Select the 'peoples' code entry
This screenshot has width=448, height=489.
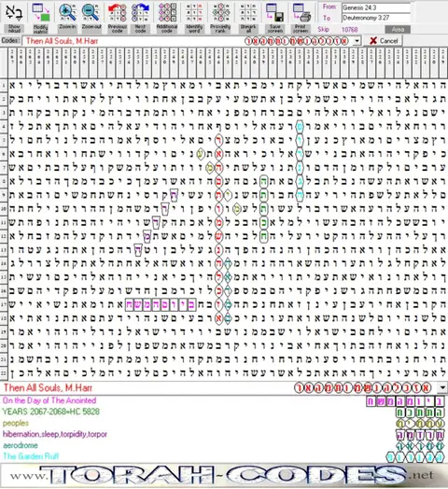[x=16, y=423]
